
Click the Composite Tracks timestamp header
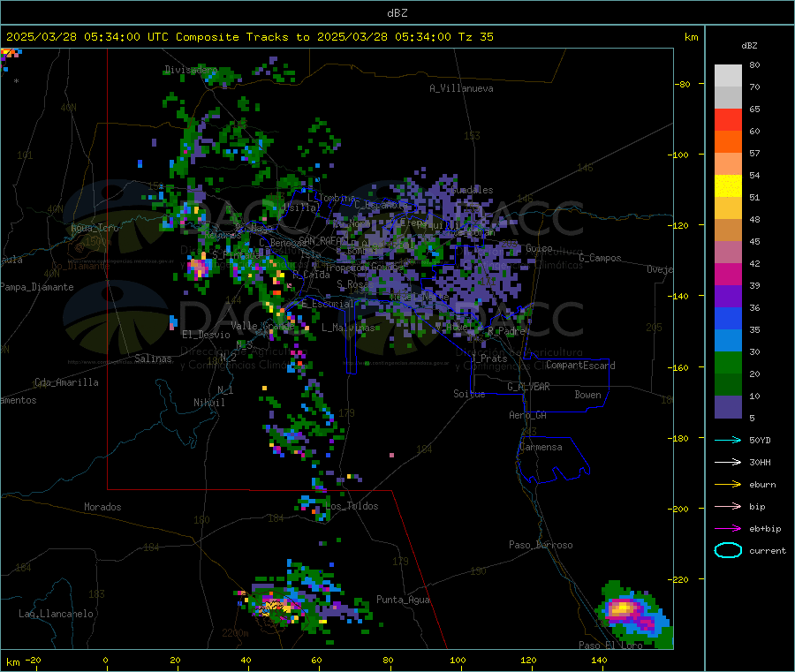tap(249, 37)
